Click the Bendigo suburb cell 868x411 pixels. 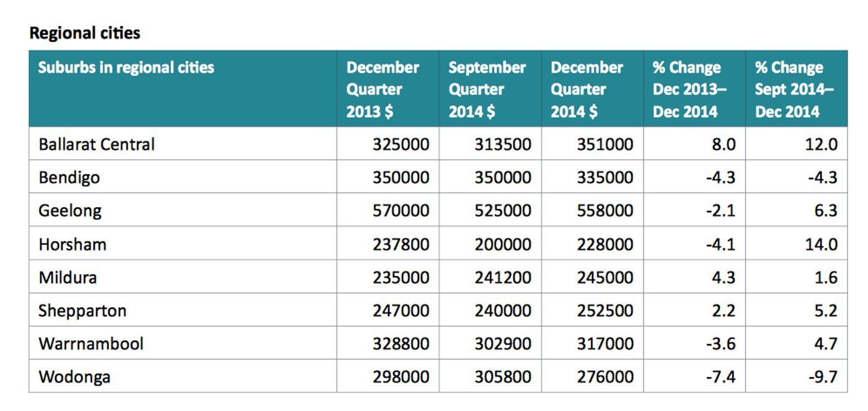point(69,177)
